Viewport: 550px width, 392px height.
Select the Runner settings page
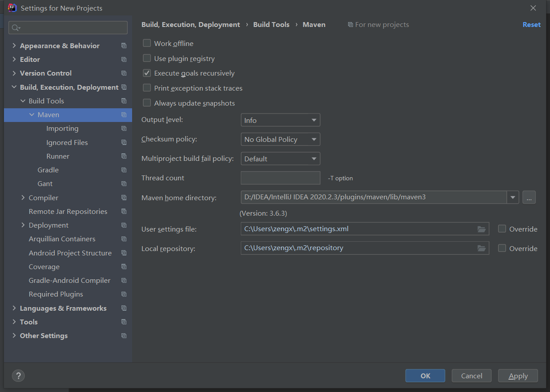pyautogui.click(x=58, y=156)
